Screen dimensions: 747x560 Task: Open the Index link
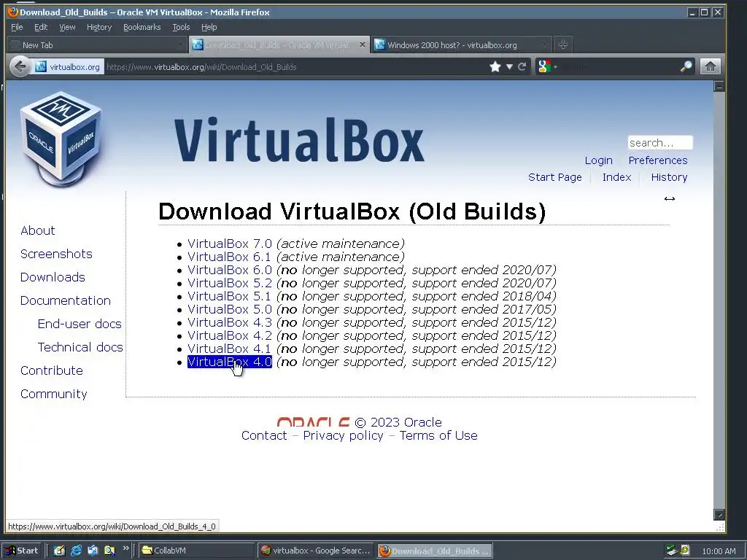(616, 177)
